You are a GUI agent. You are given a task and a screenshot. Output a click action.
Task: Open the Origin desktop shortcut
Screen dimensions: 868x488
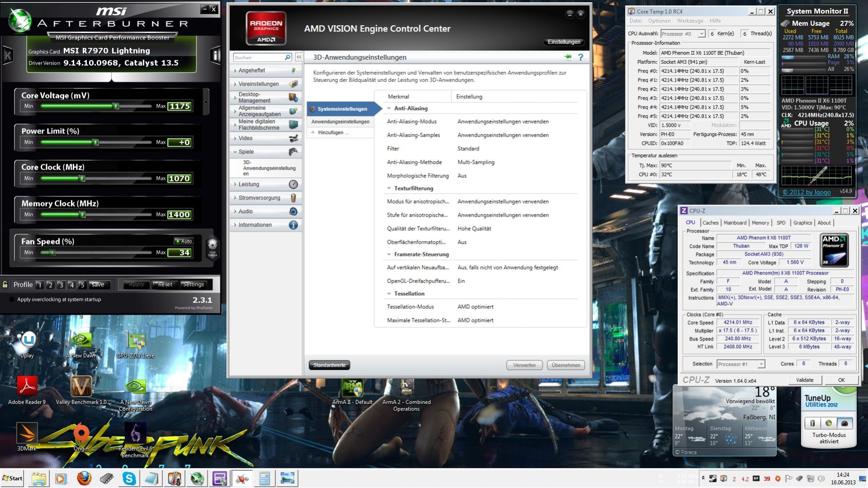click(x=81, y=437)
